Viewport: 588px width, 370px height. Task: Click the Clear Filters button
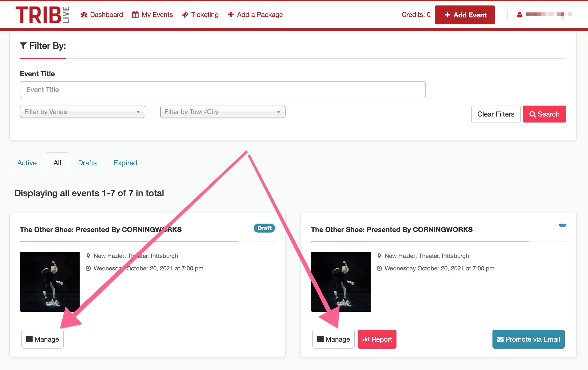[x=496, y=114]
